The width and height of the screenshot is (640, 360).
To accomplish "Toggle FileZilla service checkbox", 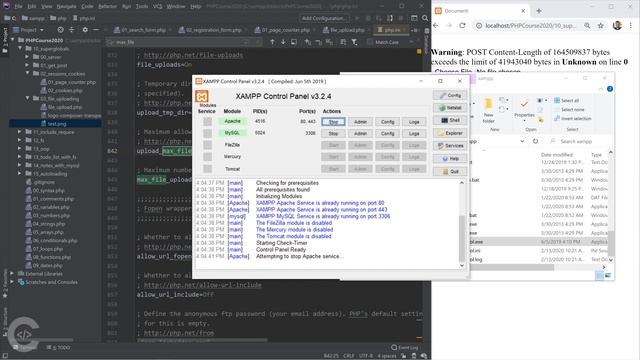I will (x=208, y=145).
